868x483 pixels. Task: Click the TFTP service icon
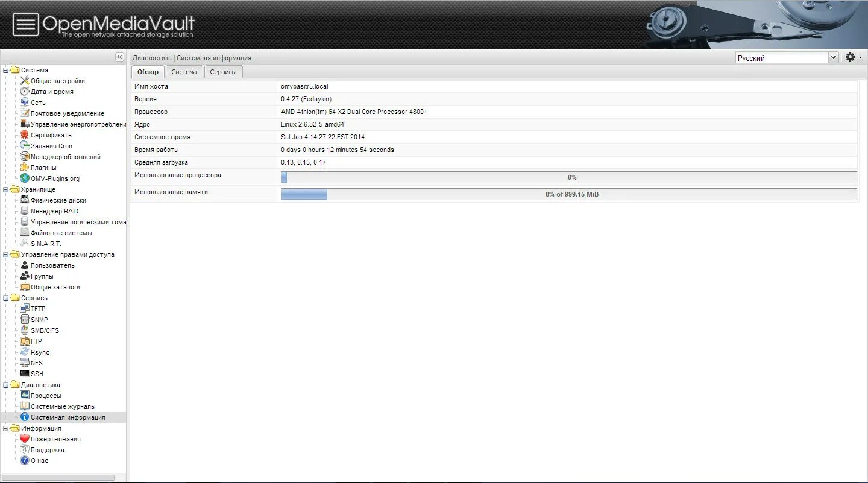tap(25, 309)
